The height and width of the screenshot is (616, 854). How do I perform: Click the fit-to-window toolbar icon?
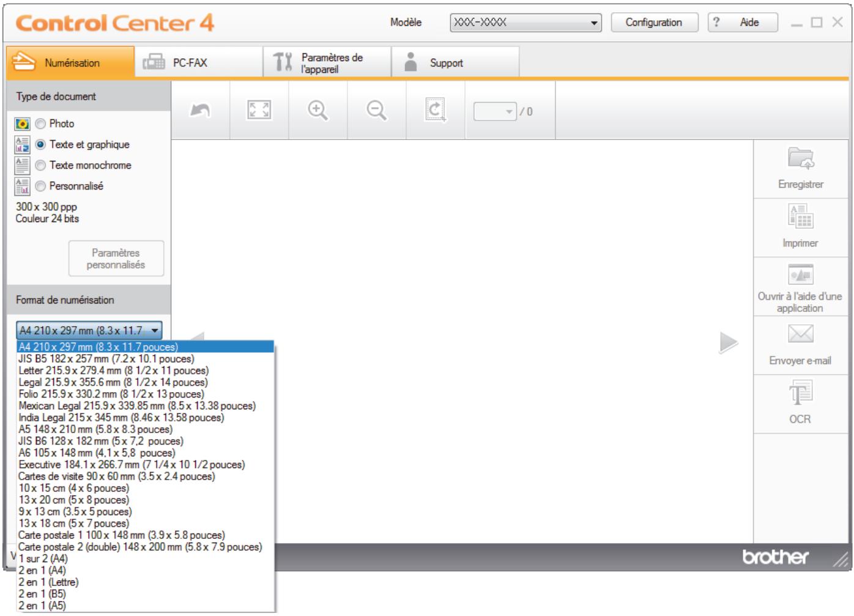point(259,111)
